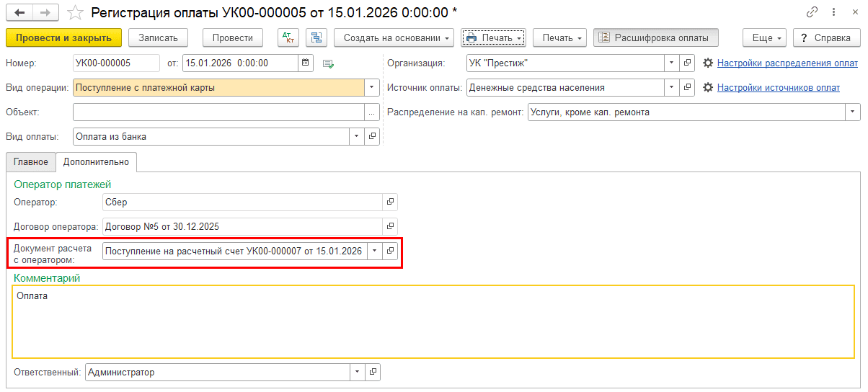Viewport: 868px width, 392px height.
Task: Show Дт/Кт accounting entries
Action: click(288, 37)
